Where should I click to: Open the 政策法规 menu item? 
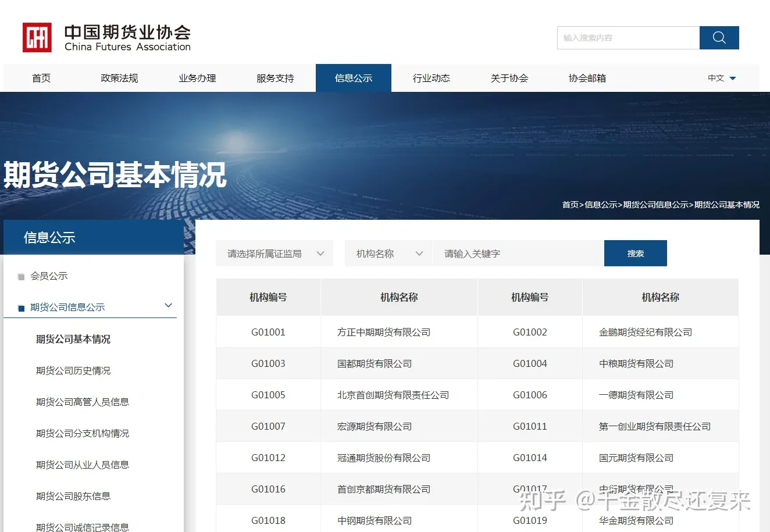point(119,78)
